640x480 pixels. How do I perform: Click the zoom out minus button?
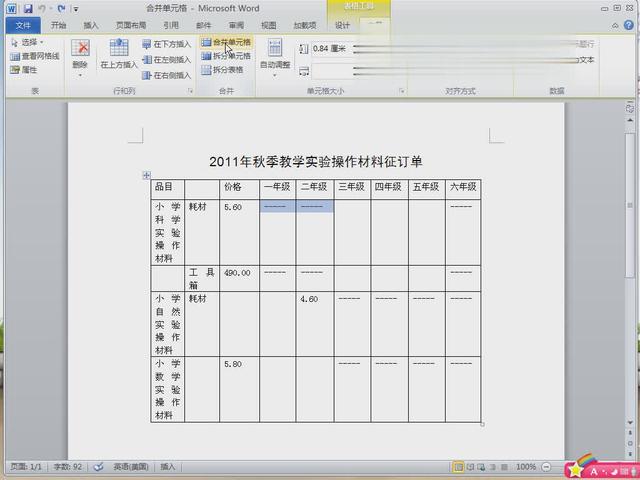pyautogui.click(x=546, y=467)
